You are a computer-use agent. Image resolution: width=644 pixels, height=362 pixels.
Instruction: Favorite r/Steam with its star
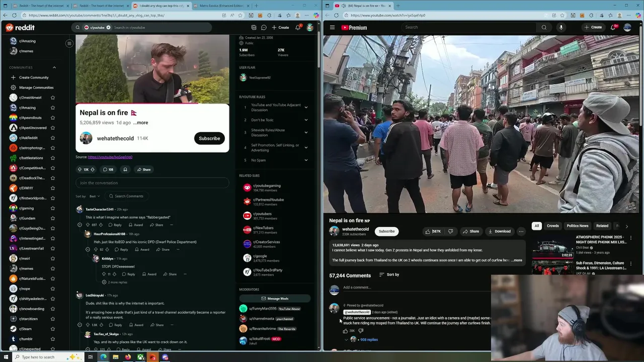point(53,329)
